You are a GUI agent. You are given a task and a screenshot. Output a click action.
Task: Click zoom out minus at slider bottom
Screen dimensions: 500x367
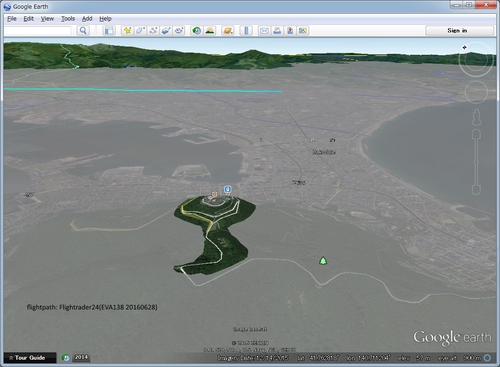point(477,190)
